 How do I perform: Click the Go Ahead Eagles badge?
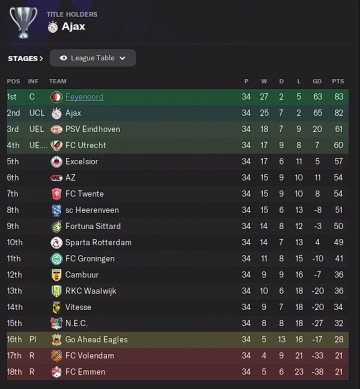click(56, 340)
